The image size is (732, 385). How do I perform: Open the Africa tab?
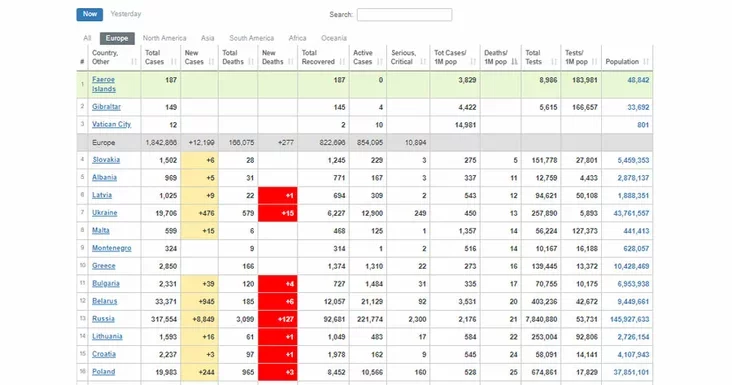pyautogui.click(x=297, y=38)
